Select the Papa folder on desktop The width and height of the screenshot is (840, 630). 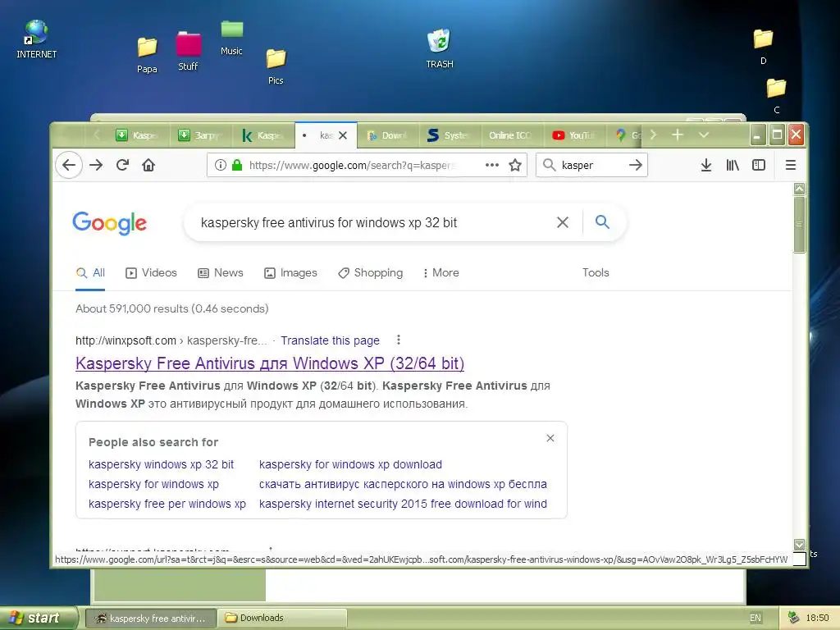[147, 55]
